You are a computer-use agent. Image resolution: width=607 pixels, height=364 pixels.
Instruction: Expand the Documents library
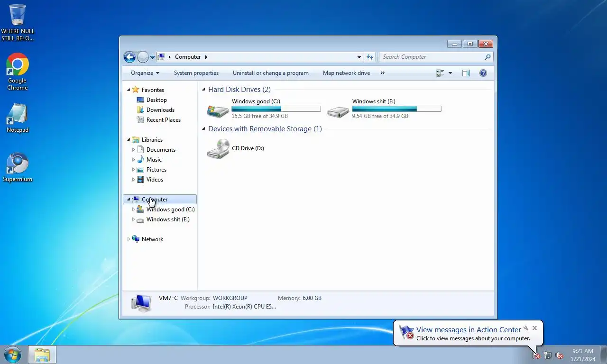[x=133, y=150]
